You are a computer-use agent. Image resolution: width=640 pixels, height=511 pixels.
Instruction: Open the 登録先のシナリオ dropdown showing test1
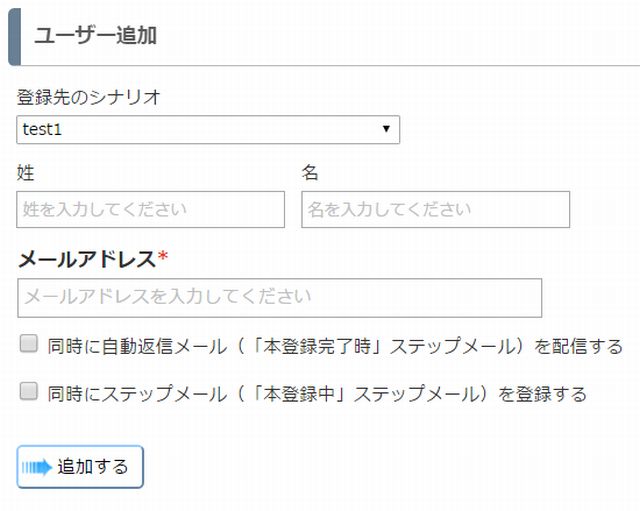(208, 130)
